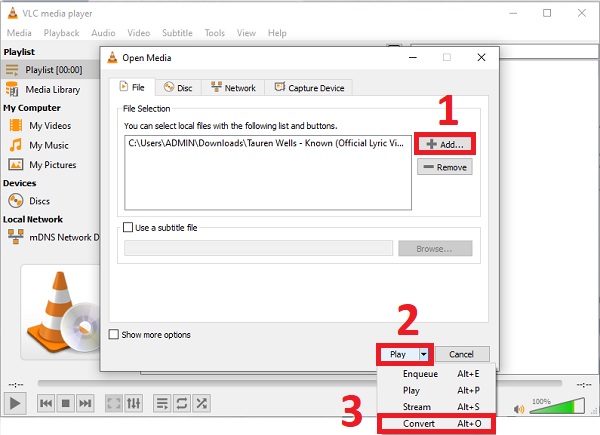This screenshot has width=600, height=435.
Task: Toggle fullscreen video icon
Action: 114,403
